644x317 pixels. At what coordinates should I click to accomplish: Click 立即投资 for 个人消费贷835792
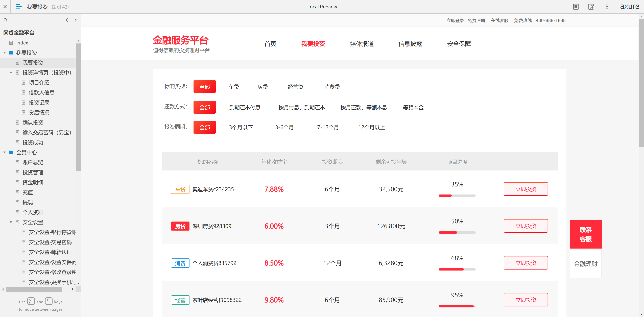[526, 263]
